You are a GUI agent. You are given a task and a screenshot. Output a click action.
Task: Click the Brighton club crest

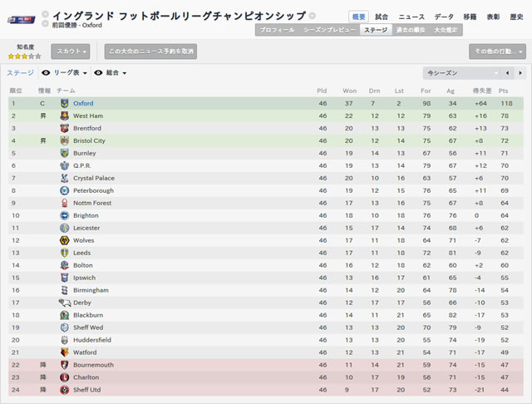(65, 215)
